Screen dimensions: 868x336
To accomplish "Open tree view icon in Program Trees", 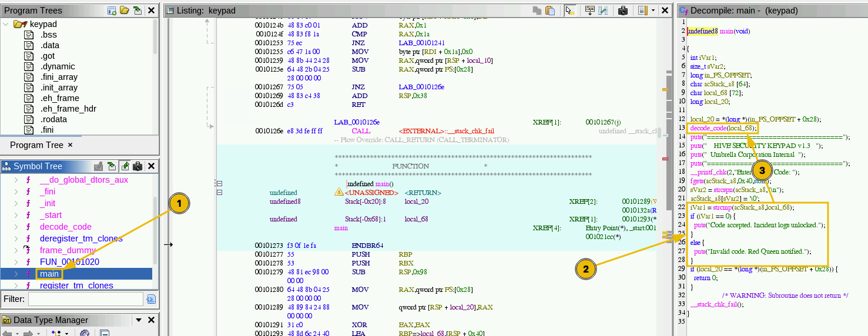I will pos(124,10).
